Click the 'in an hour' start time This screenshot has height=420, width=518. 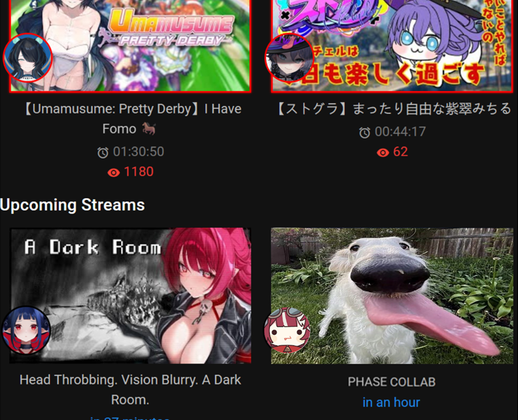click(x=391, y=402)
